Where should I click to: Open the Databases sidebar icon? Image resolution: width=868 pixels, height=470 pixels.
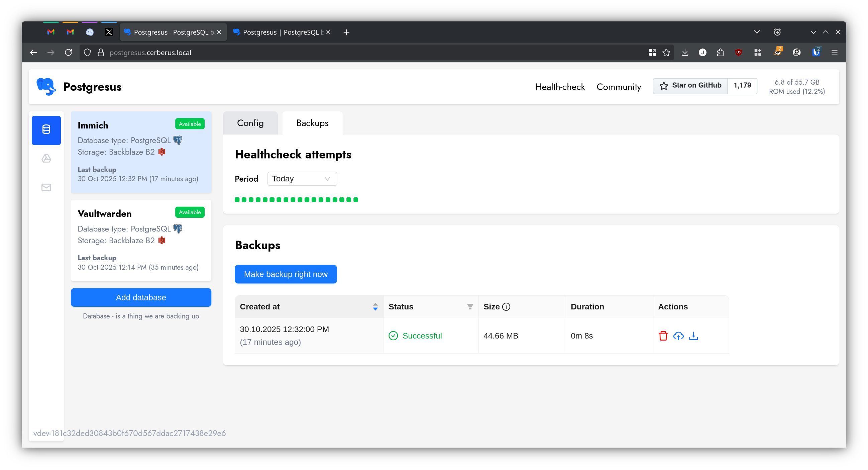pyautogui.click(x=46, y=130)
